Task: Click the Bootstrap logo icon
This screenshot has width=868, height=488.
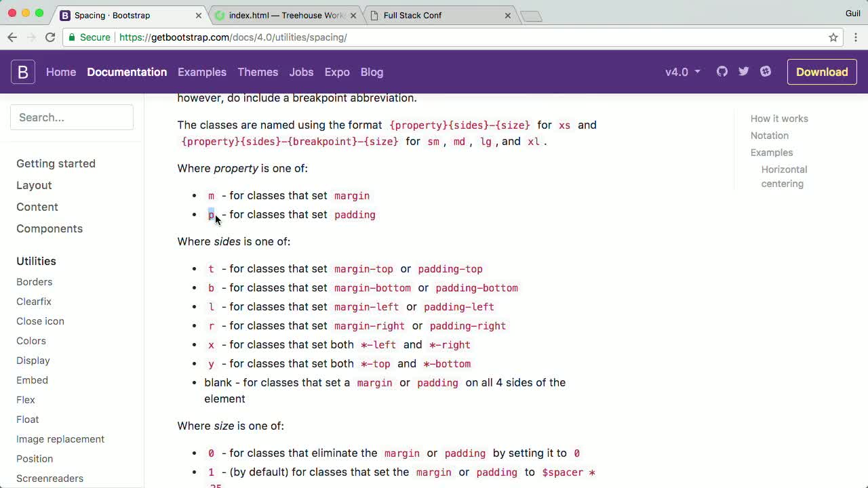Action: click(22, 72)
